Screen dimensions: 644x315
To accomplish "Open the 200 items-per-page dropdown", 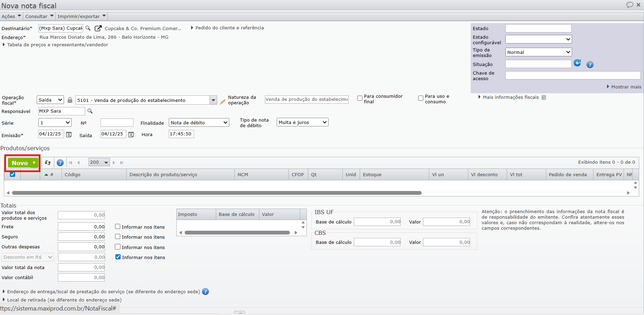I will (99, 162).
